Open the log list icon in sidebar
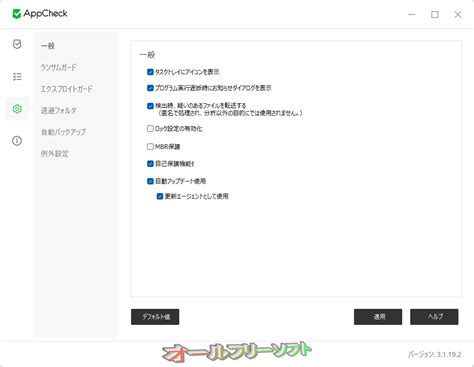Image resolution: width=474 pixels, height=367 pixels. pos(17,77)
